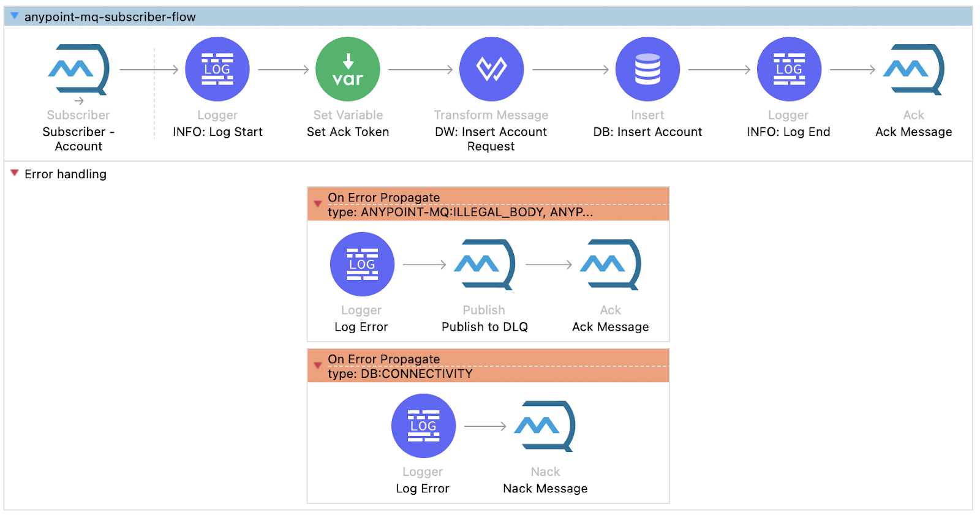Select the Set Ack Token variable icon

click(348, 69)
